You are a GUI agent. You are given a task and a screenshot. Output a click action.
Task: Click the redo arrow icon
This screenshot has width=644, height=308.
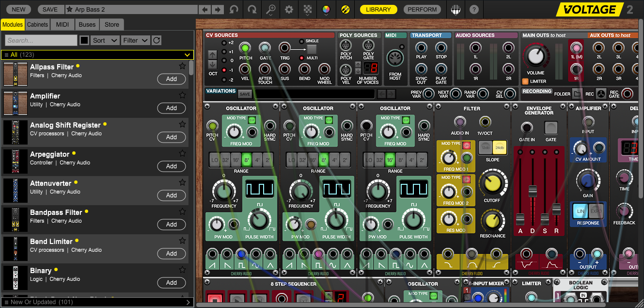pos(252,9)
